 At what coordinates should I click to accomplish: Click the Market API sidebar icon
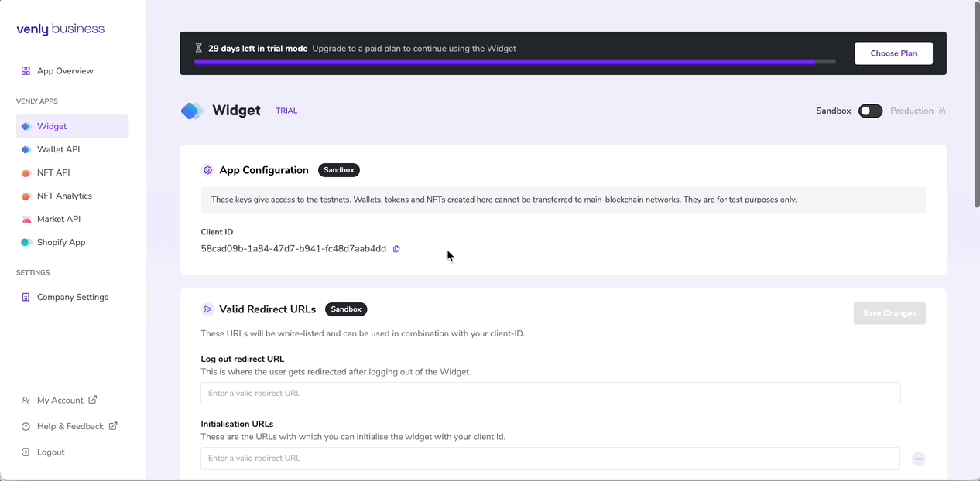point(26,219)
